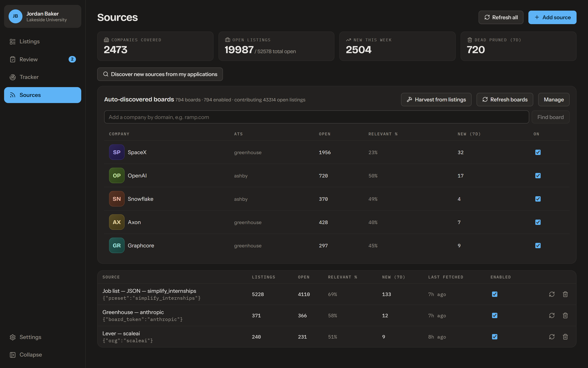Click the Snowflake company name
The image size is (588, 368).
[x=140, y=199]
